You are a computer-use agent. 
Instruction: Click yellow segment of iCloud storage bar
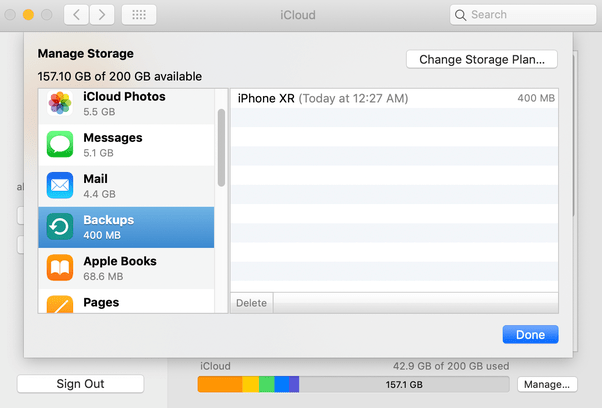[251, 384]
